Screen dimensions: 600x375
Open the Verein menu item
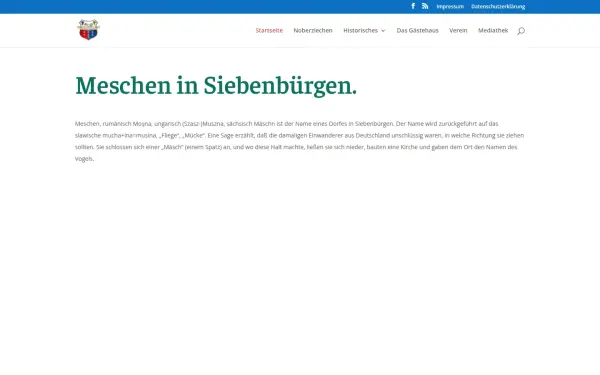coord(458,30)
